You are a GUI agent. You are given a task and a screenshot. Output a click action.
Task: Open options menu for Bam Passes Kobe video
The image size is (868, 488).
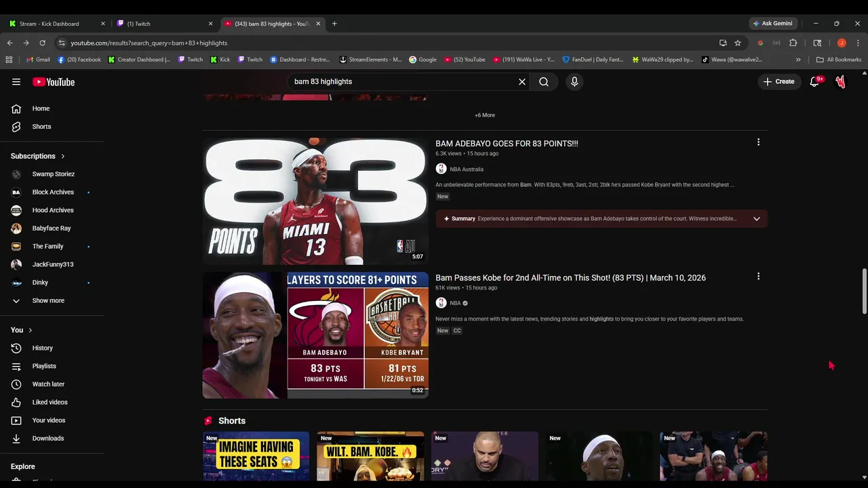pyautogui.click(x=758, y=277)
